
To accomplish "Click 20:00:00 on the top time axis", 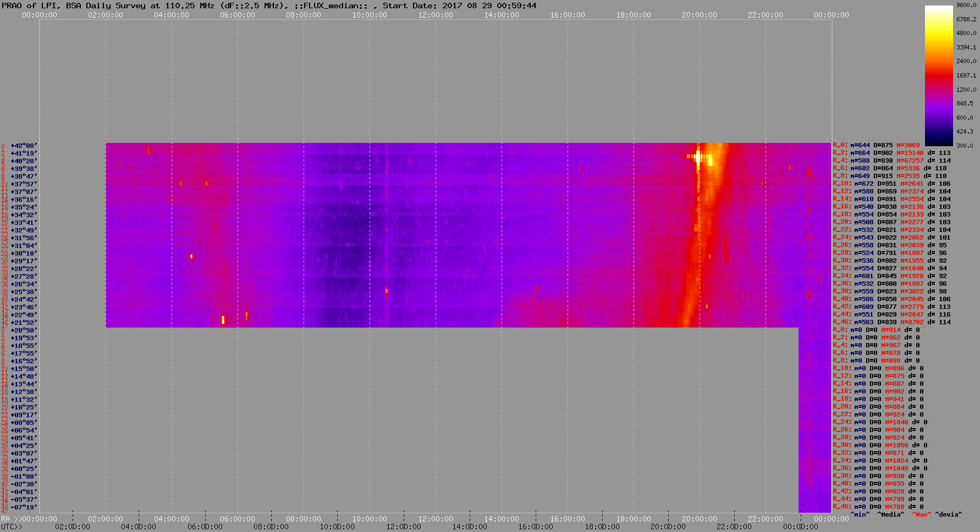I will (700, 15).
